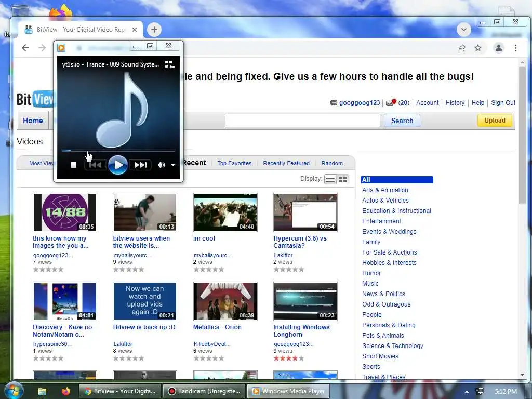Open the Humor category

(x=371, y=273)
